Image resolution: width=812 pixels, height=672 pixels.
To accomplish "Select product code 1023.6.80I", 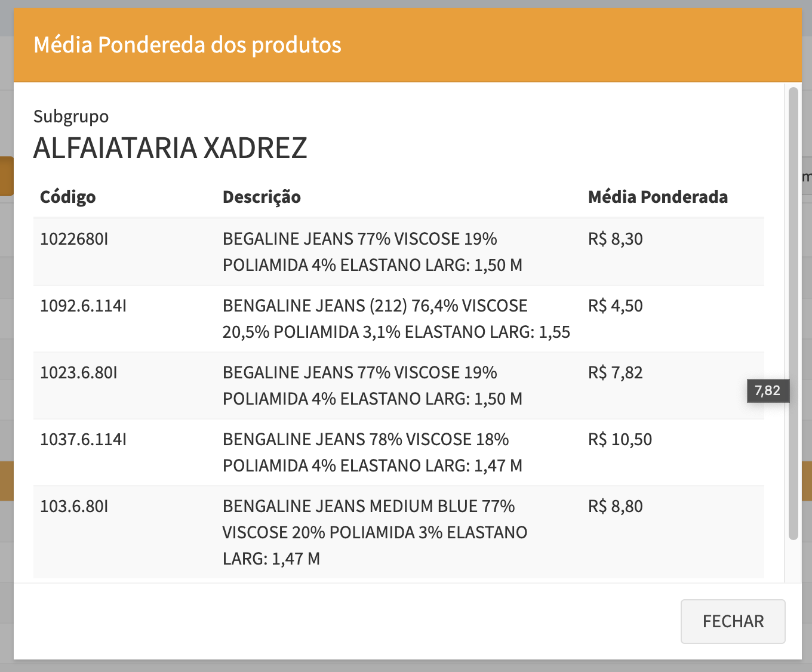I will [78, 373].
